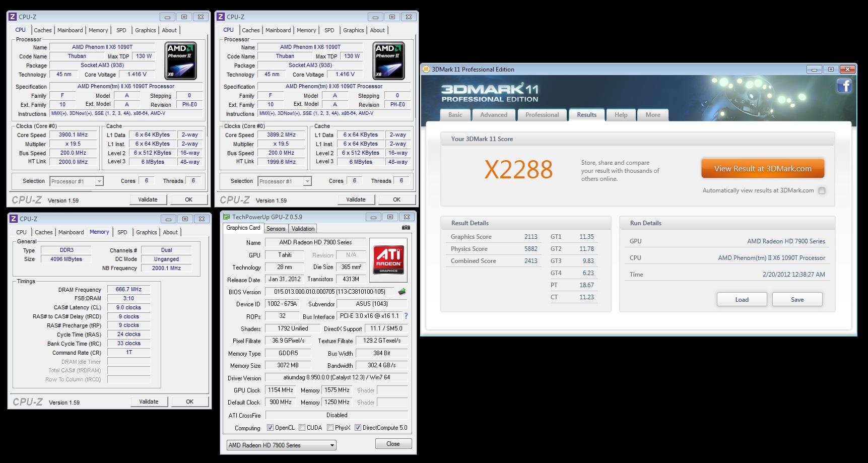Open the About tab in the middle CPU-Z window
868x463 pixels.
377,30
